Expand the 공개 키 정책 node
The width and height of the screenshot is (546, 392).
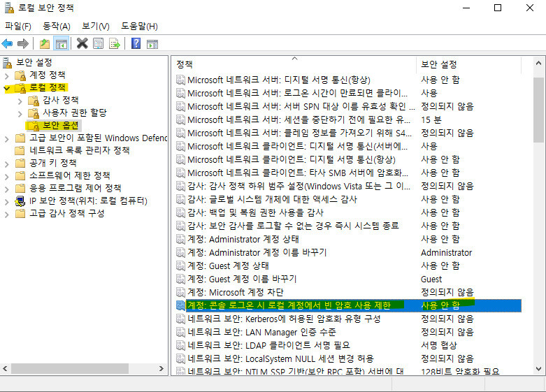6,164
